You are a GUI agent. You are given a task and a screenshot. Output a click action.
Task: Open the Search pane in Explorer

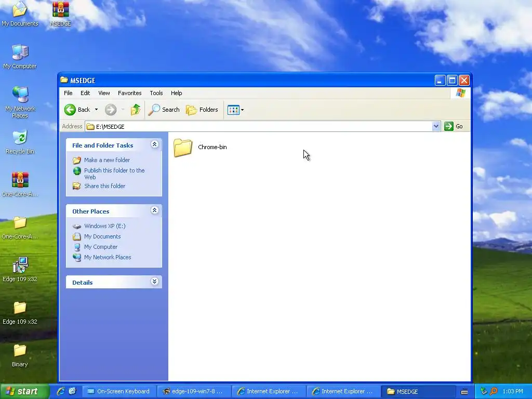point(164,110)
